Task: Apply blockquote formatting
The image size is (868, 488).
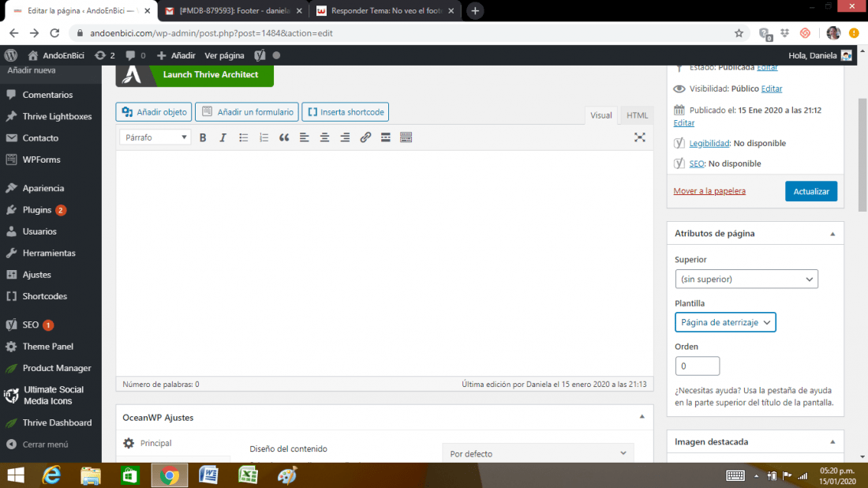Action: (284, 137)
